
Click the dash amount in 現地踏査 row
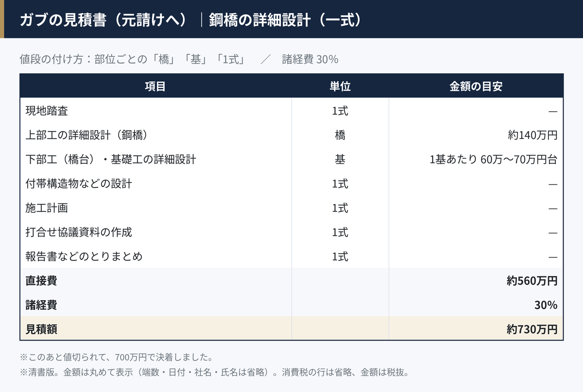553,111
